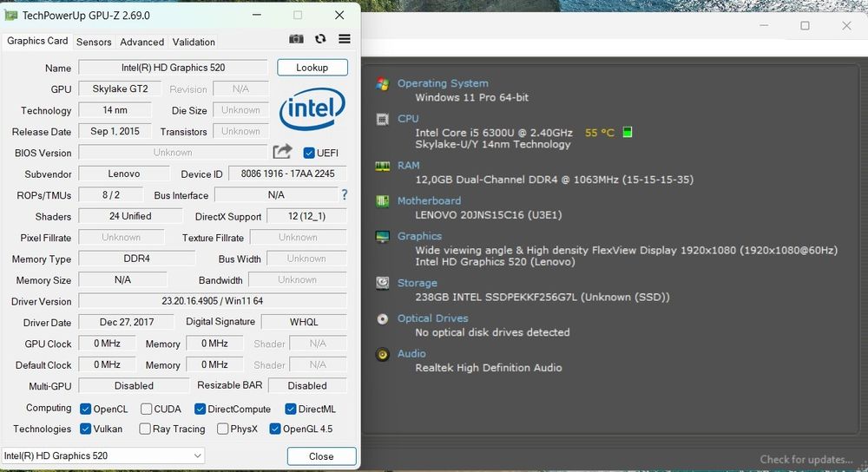Click the Check for updates link in Speccy
Viewport: 868px width, 472px height.
coord(806,459)
